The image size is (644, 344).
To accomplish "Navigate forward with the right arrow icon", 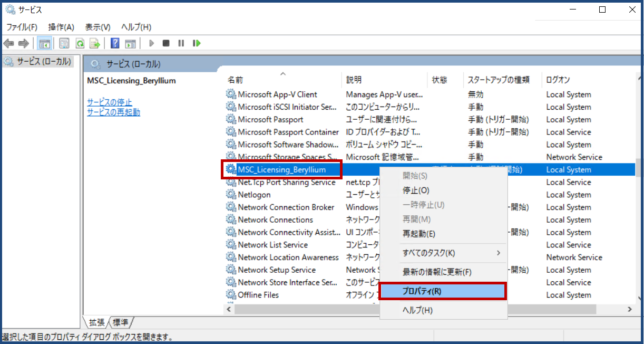I will tap(24, 43).
